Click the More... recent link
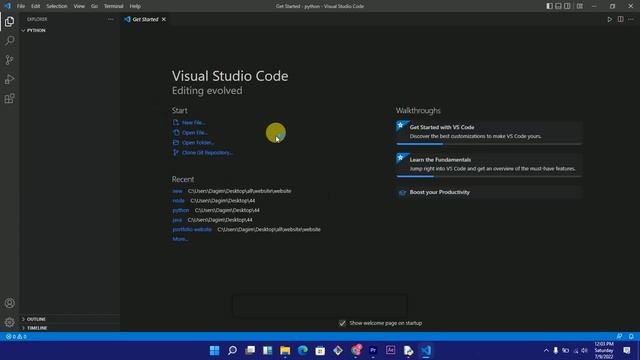 pos(180,239)
